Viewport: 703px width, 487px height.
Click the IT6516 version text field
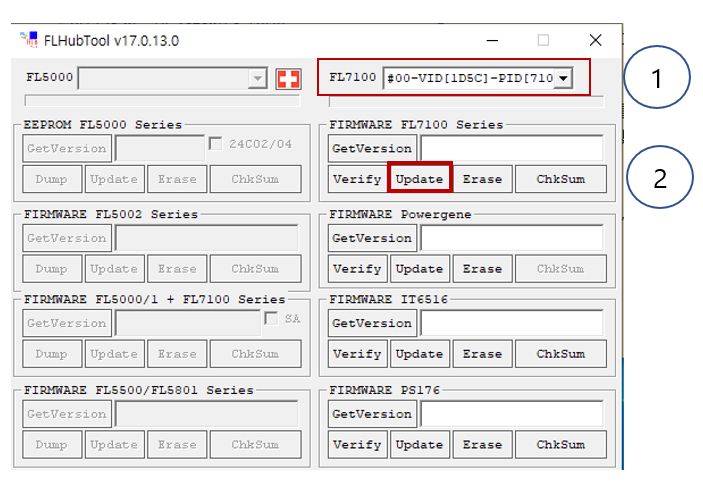point(512,323)
